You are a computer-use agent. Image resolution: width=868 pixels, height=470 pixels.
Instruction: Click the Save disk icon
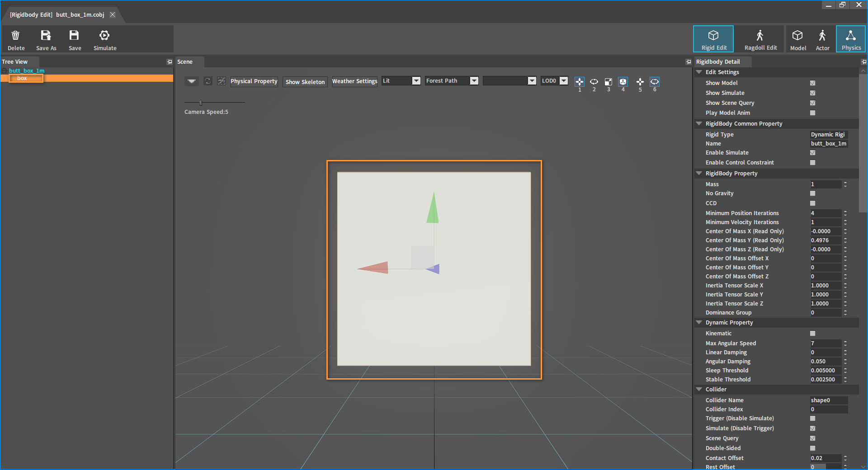[x=74, y=36]
